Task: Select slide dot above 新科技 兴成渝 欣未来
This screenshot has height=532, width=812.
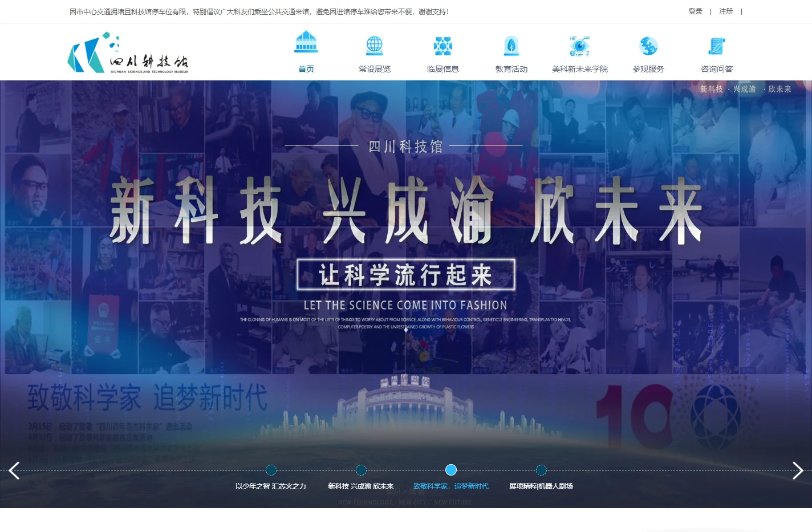Action: (361, 470)
